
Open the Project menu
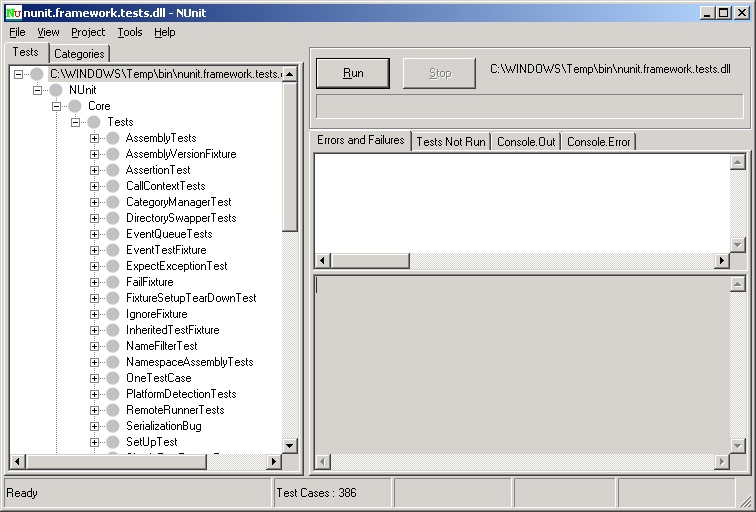click(88, 32)
